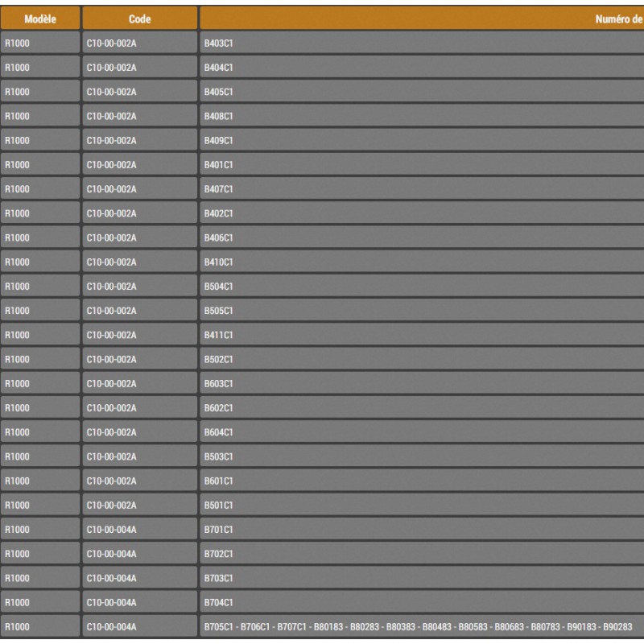Select the cell reading B505C1
644x644 pixels.
[x=422, y=310]
